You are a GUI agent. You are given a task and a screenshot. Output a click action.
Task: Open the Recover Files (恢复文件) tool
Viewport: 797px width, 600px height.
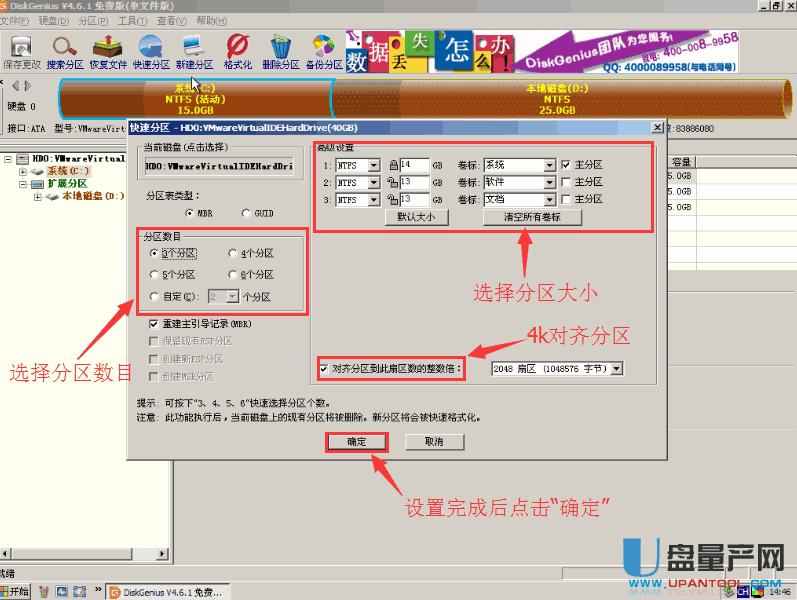(x=108, y=50)
